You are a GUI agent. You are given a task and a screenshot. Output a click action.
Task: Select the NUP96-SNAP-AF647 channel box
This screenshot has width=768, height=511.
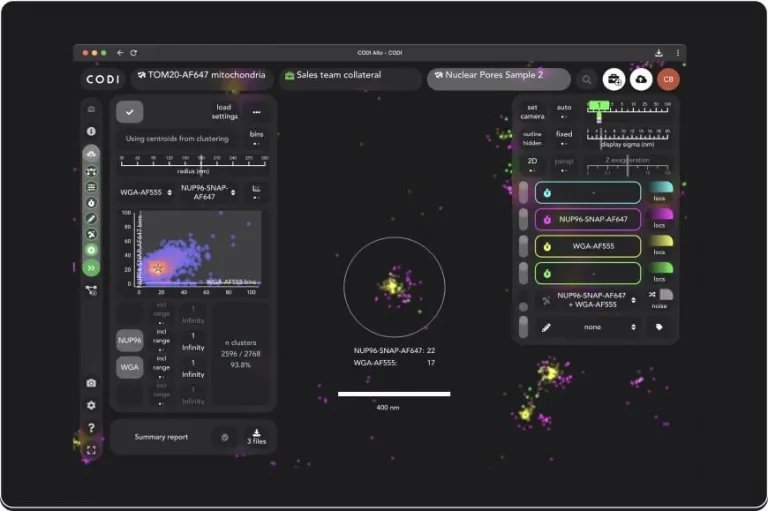click(588, 219)
